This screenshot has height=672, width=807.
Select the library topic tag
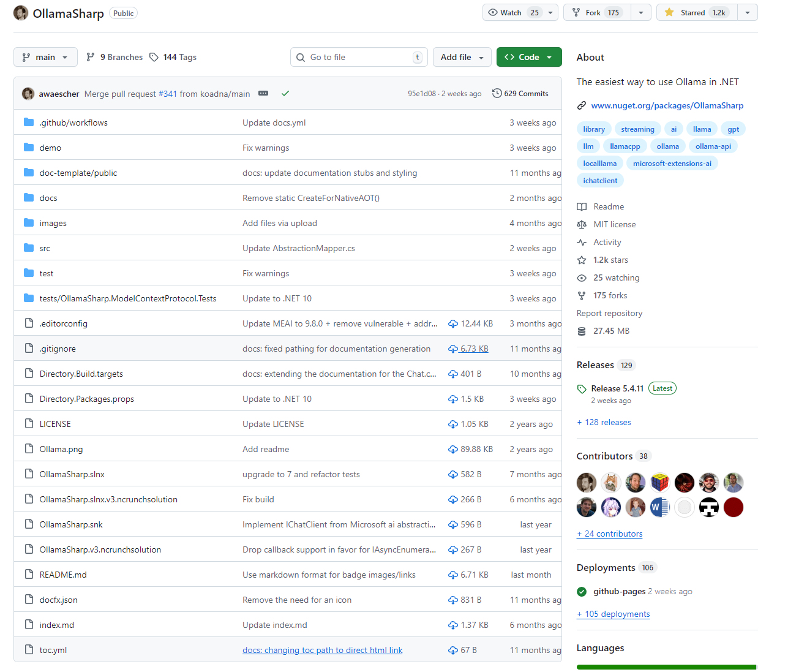(x=594, y=129)
